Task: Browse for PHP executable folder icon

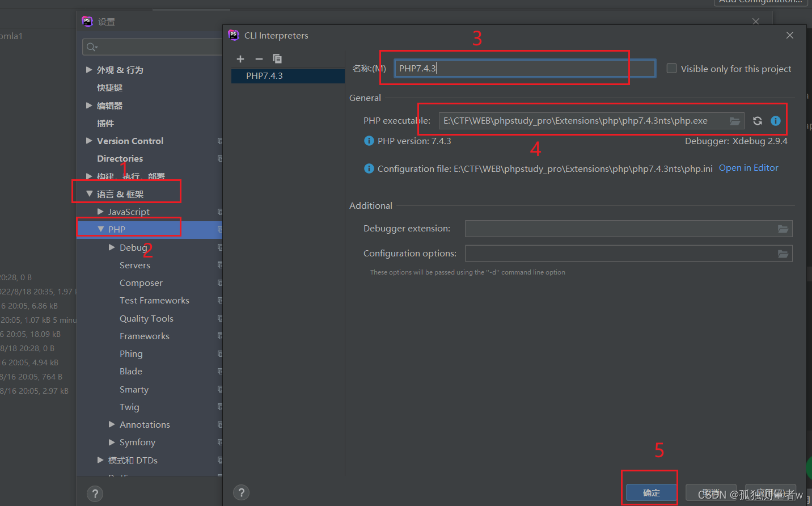Action: (734, 121)
